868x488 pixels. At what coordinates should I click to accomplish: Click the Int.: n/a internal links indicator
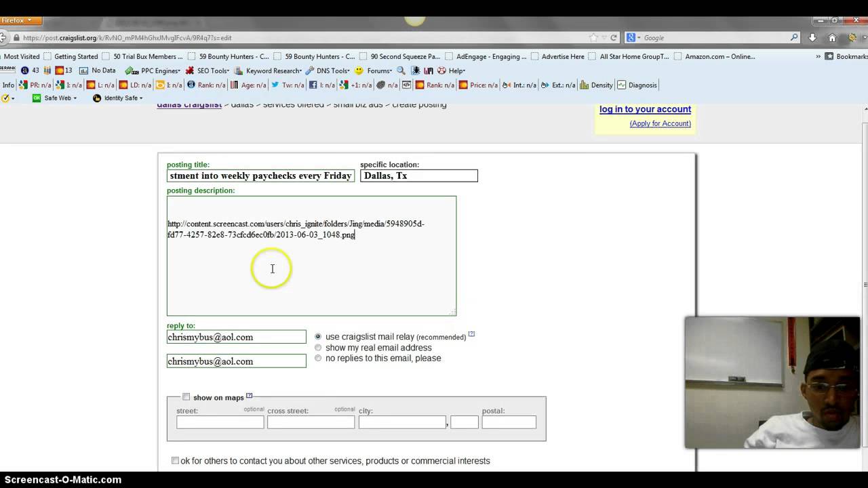click(519, 85)
